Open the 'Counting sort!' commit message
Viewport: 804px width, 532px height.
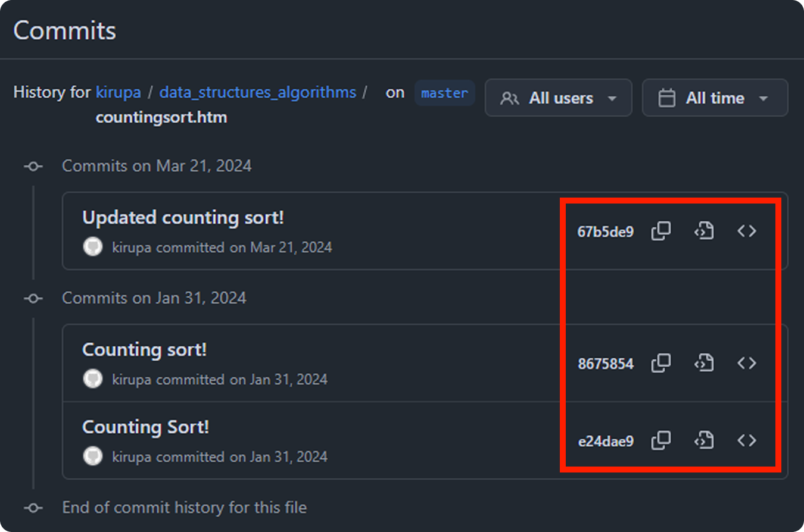(144, 350)
